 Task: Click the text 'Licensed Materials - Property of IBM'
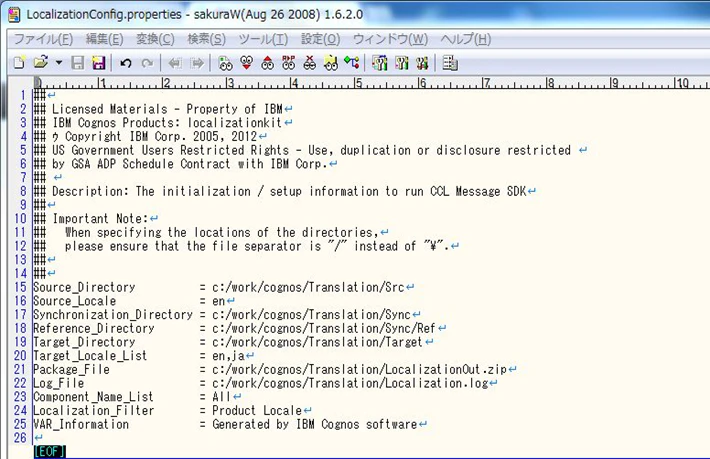click(167, 109)
